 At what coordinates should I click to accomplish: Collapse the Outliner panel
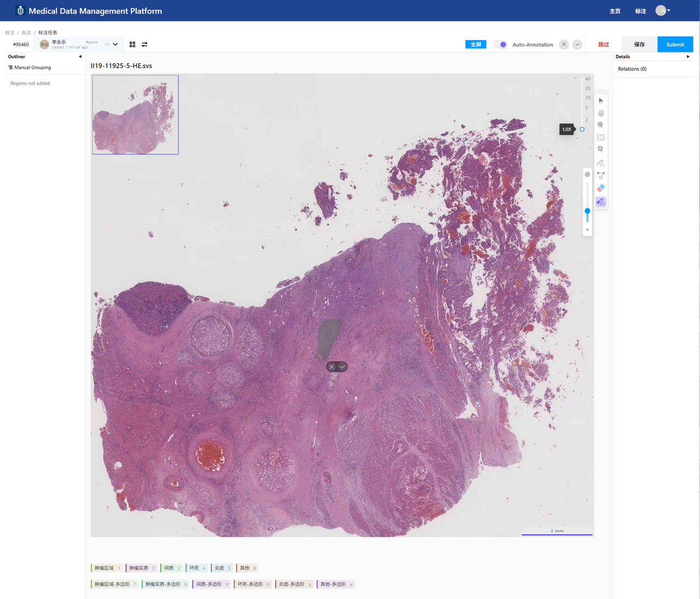coord(80,57)
